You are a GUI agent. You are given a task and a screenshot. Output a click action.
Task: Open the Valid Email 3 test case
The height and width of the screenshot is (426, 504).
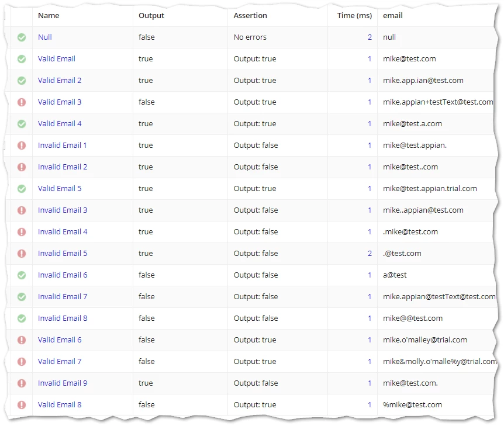tap(60, 102)
